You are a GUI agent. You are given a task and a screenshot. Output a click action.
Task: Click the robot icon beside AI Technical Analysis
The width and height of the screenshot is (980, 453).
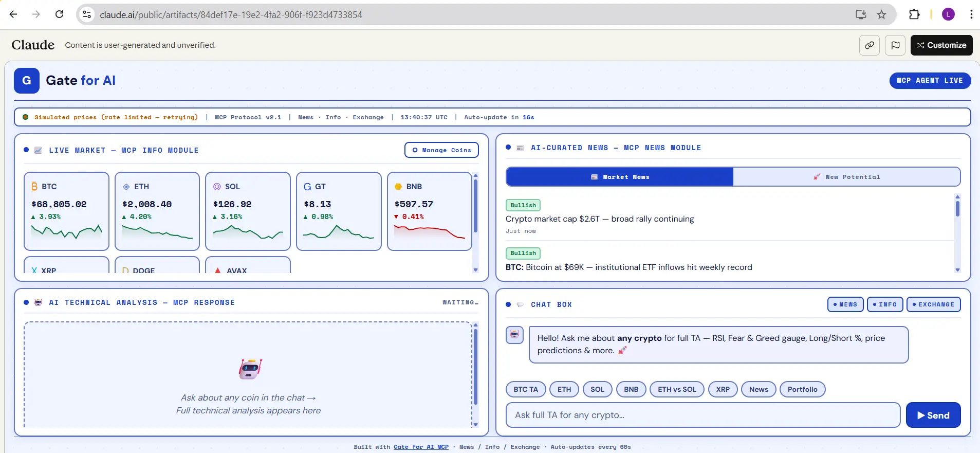tap(38, 302)
